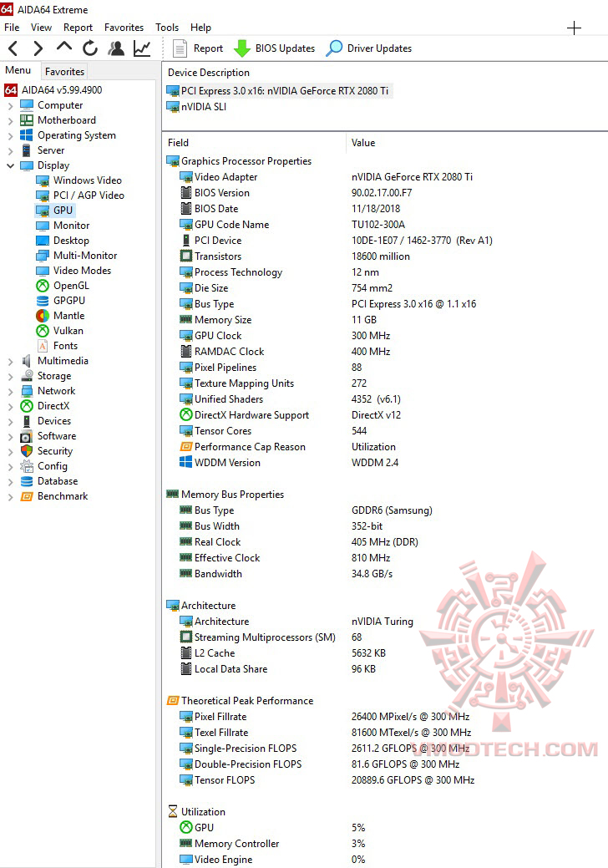This screenshot has width=608, height=868.
Task: Expand the Network tree node
Action: [11, 391]
